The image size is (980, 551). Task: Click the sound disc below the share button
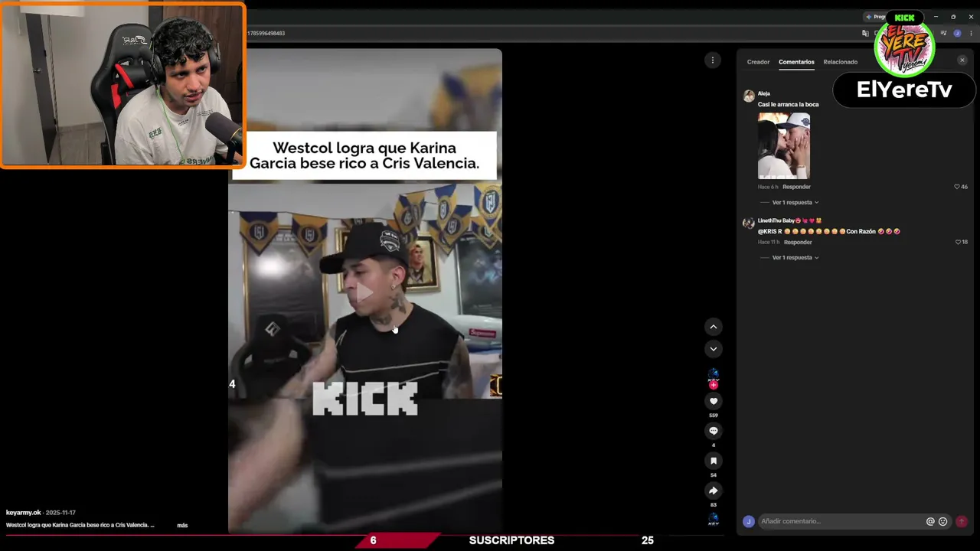pos(714,520)
